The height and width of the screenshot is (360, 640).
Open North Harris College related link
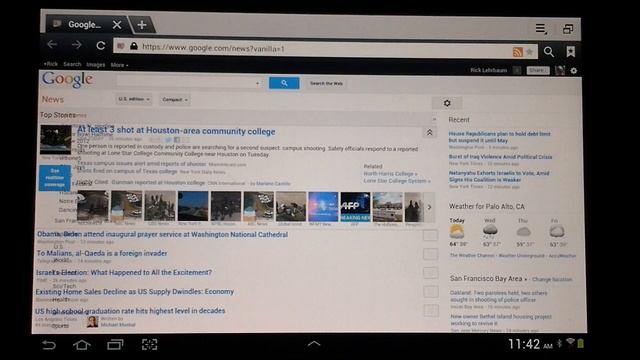click(390, 174)
